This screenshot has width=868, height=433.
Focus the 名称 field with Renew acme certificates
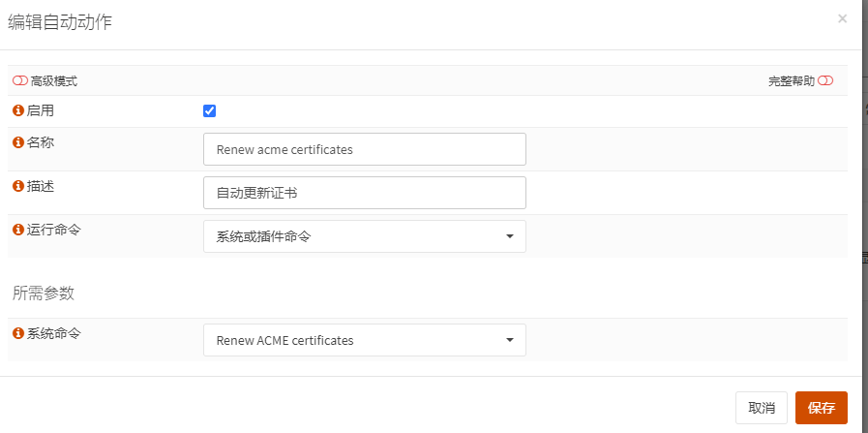(x=364, y=150)
